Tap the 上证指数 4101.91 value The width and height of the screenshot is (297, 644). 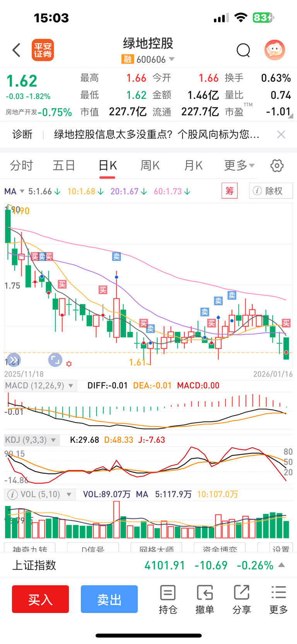[165, 565]
